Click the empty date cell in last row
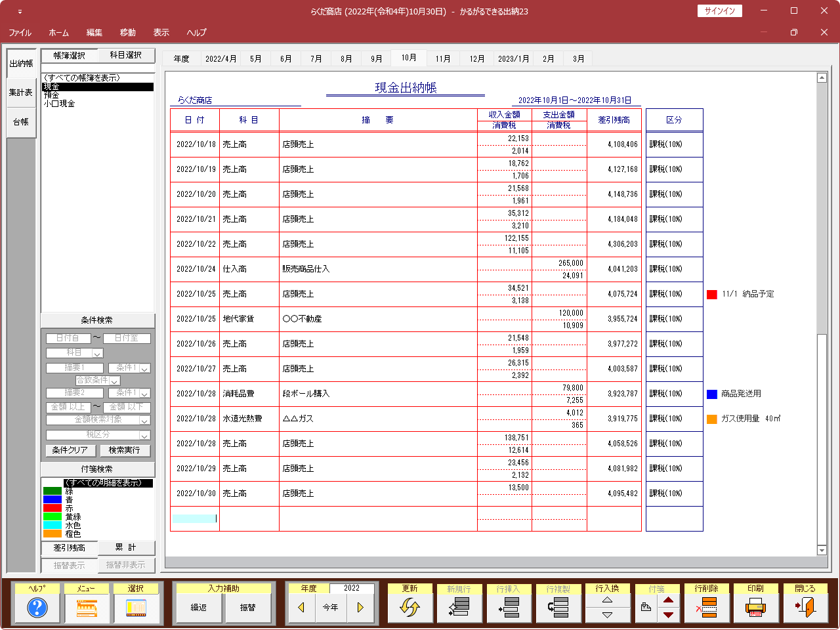 (194, 518)
